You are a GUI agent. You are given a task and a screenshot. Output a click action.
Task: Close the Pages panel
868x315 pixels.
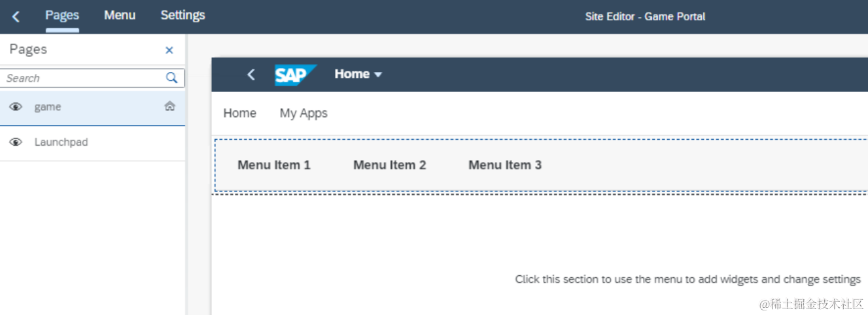pos(169,50)
